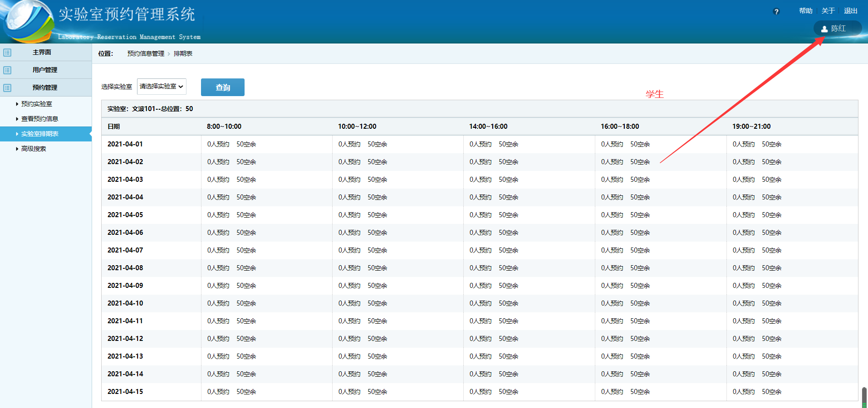The width and height of the screenshot is (868, 408).
Task: Click the date 2021-04-13
Action: (x=125, y=356)
